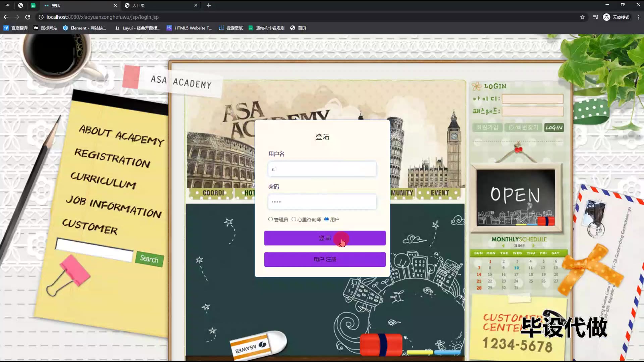
Task: Open a new tab with the plus icon
Action: pos(209,5)
